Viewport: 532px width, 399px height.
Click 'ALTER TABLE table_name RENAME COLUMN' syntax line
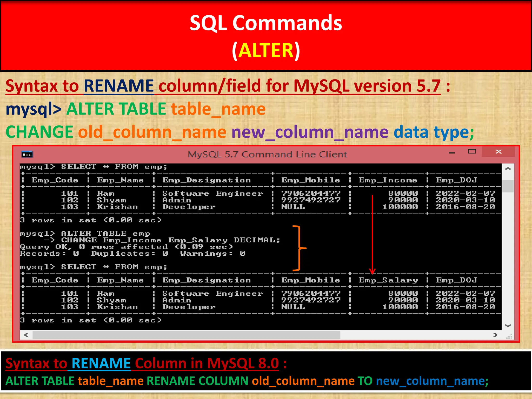pyautogui.click(x=247, y=381)
